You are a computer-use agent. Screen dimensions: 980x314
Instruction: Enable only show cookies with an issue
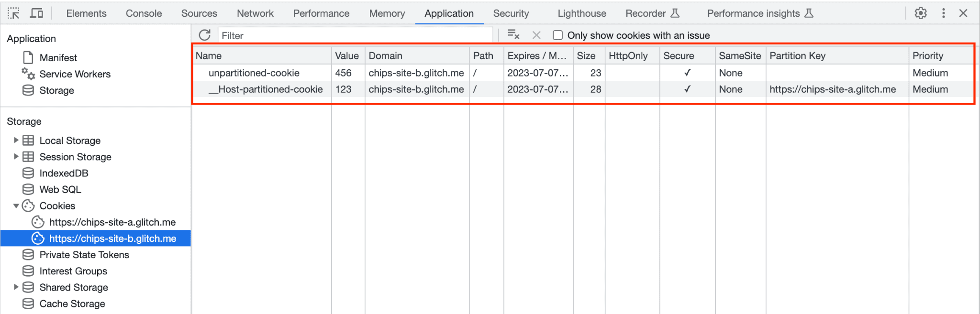557,35
